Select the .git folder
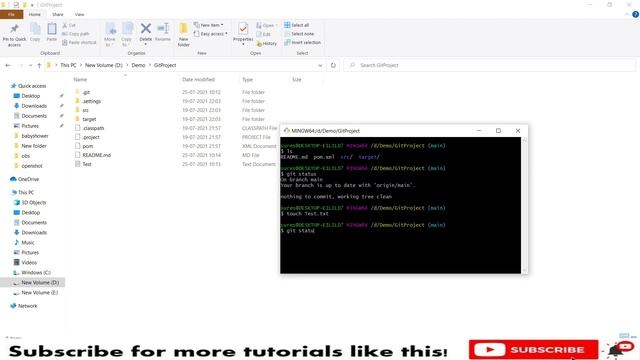The image size is (640, 360). 86,92
